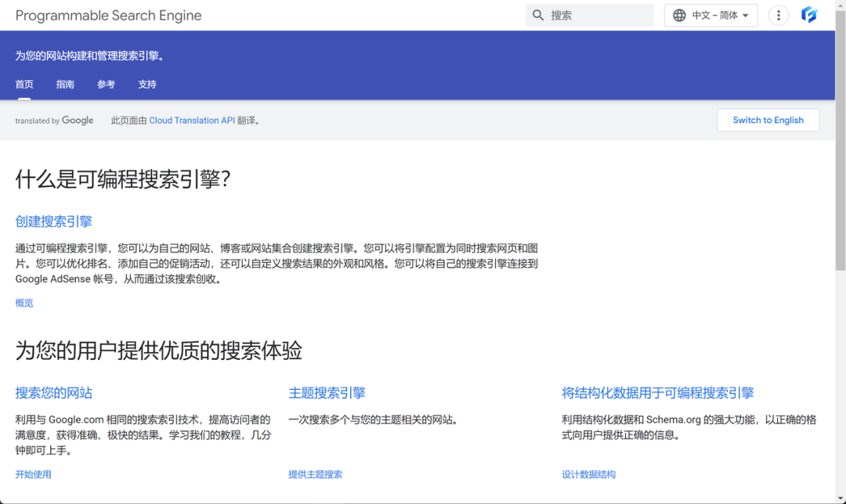Click the Programmable Search Engine title

pos(108,15)
